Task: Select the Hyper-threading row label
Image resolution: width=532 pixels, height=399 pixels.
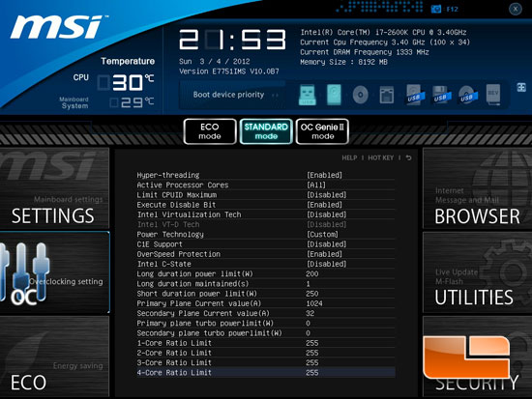Action: (168, 175)
